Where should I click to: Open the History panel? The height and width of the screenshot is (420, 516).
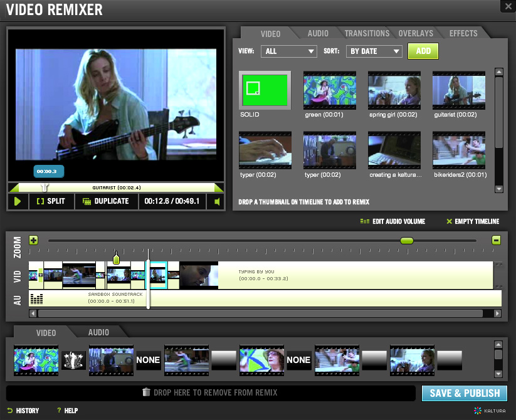tap(23, 411)
